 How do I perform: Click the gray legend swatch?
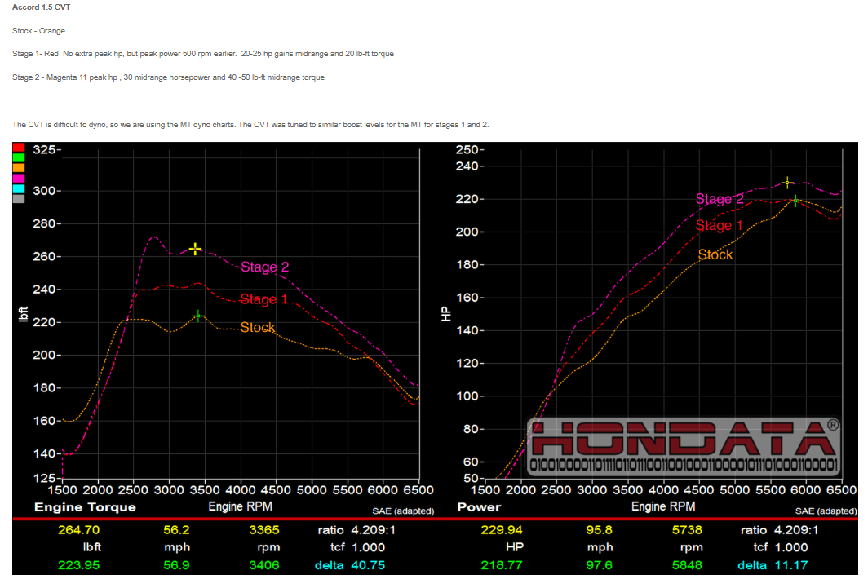[19, 198]
